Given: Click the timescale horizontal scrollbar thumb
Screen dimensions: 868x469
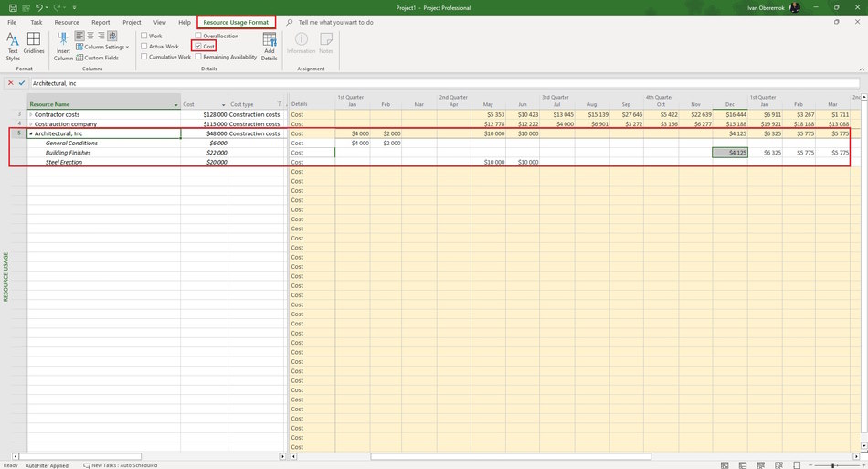Looking at the screenshot, I should point(511,457).
